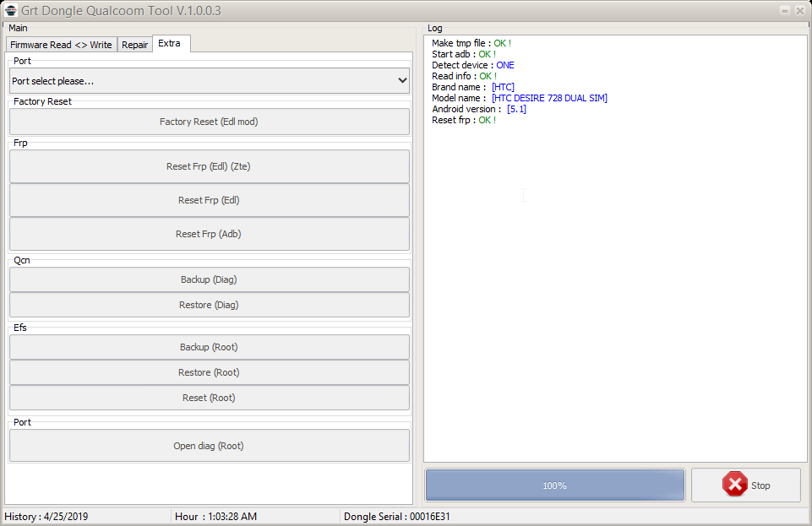Run Reset Frp (Adb)
The height and width of the screenshot is (526, 812).
210,234
